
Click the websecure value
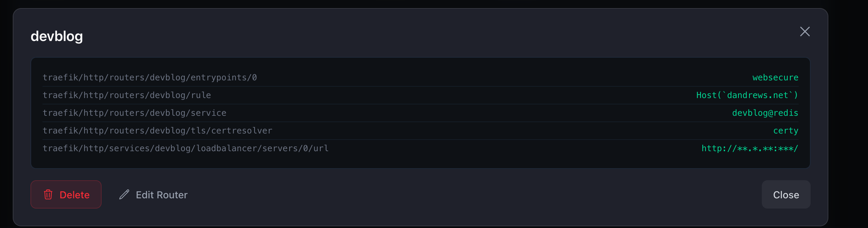(775, 78)
